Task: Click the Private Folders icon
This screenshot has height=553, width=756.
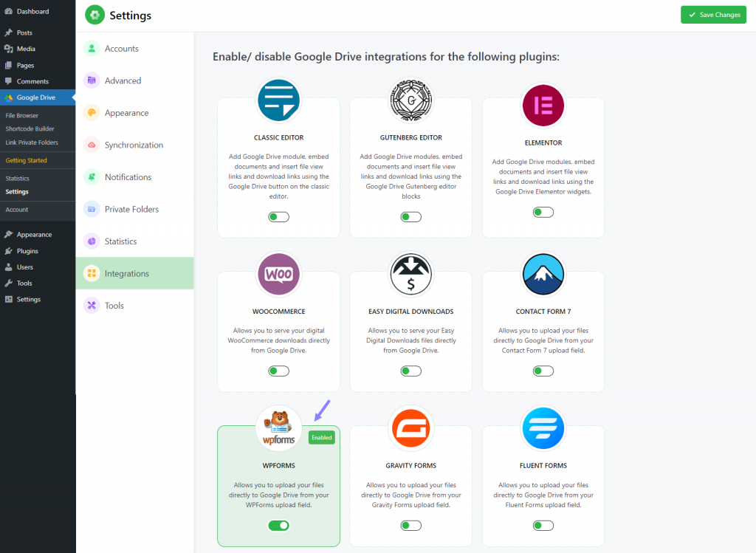Action: tap(92, 209)
